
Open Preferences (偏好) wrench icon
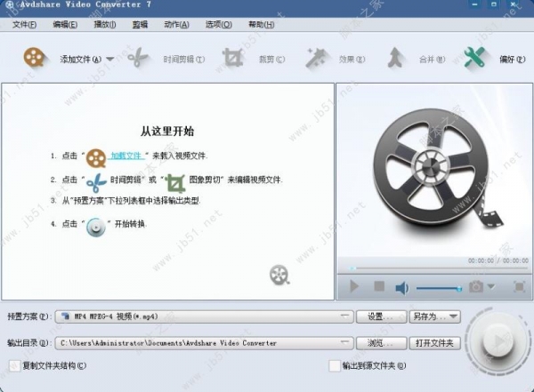pyautogui.click(x=474, y=58)
